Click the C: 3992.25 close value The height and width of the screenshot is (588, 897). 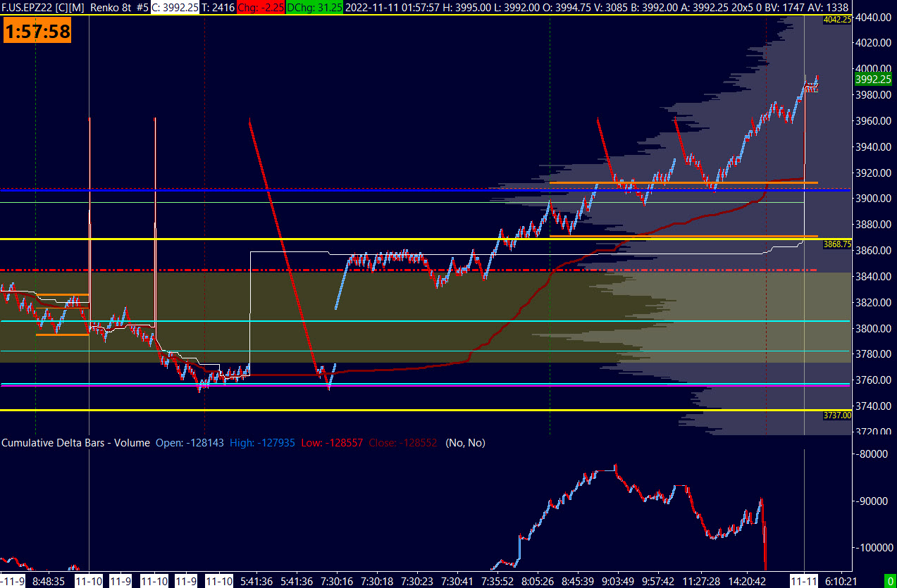[175, 7]
